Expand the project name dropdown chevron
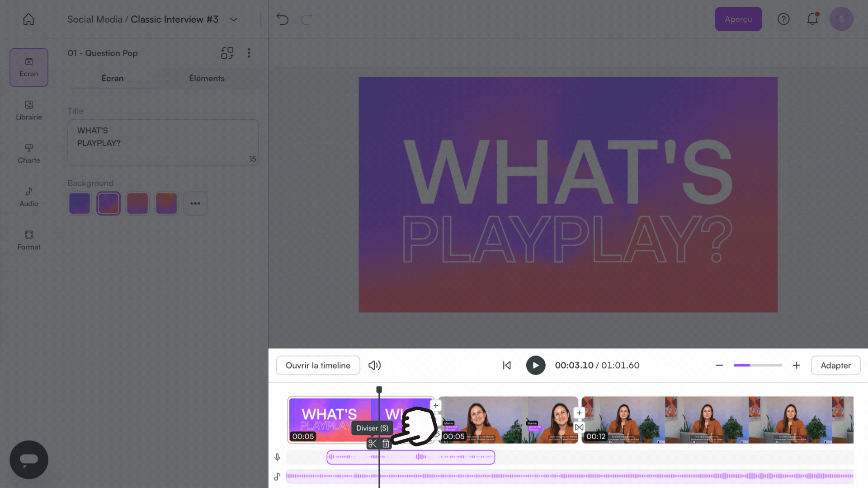The width and height of the screenshot is (868, 488). point(233,19)
